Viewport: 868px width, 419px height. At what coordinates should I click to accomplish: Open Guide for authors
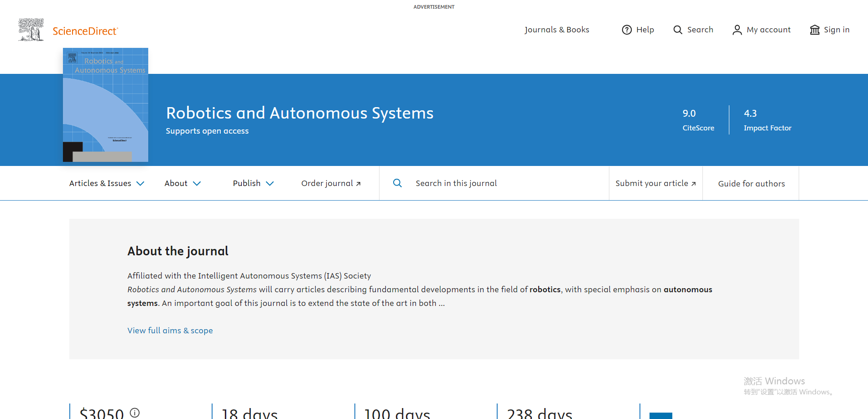751,184
